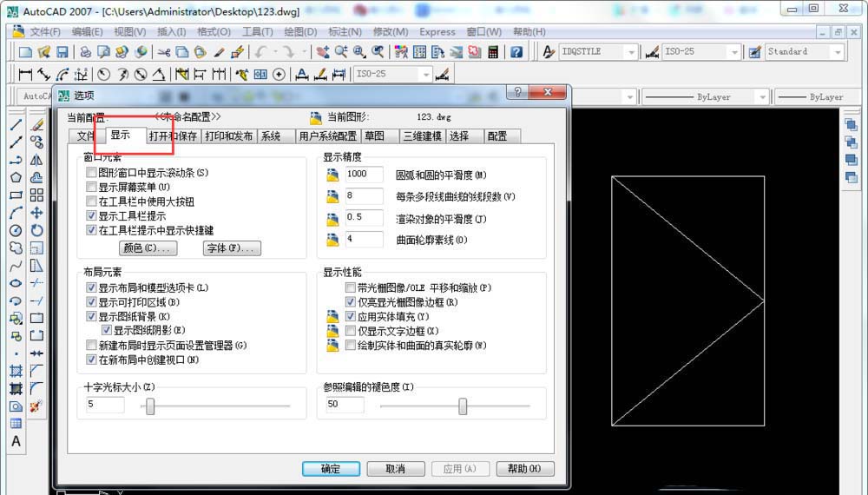Select the Mirror modify tool
Screen dimensions: 868x495
36,160
